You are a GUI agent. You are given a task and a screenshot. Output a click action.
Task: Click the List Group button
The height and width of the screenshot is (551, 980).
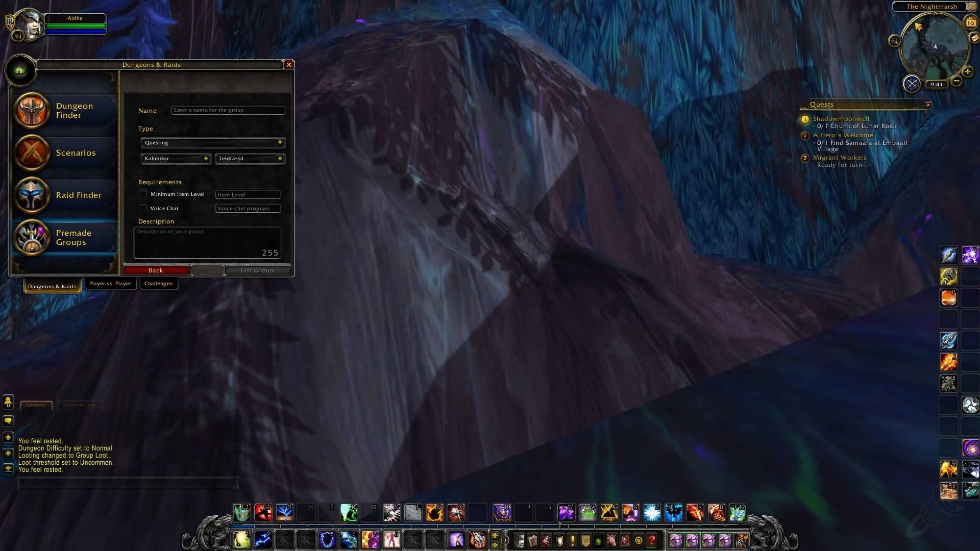pos(257,270)
